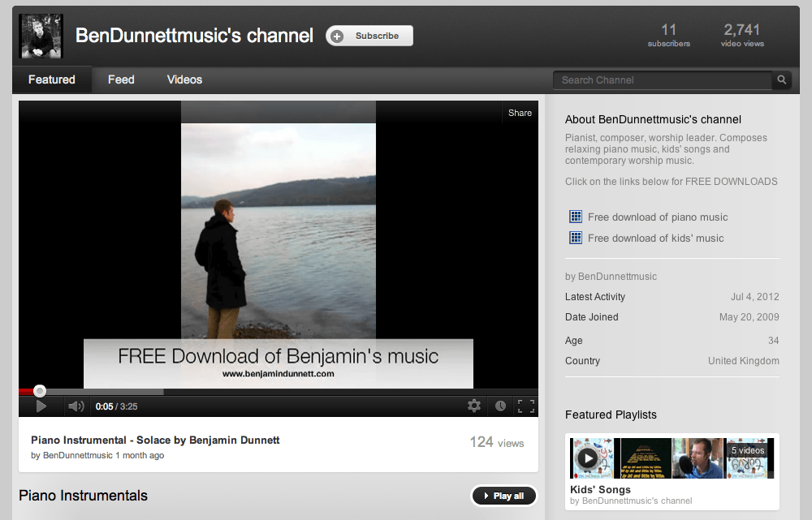The image size is (812, 520).
Task: Click the Country value United Kingdom
Action: coord(743,361)
